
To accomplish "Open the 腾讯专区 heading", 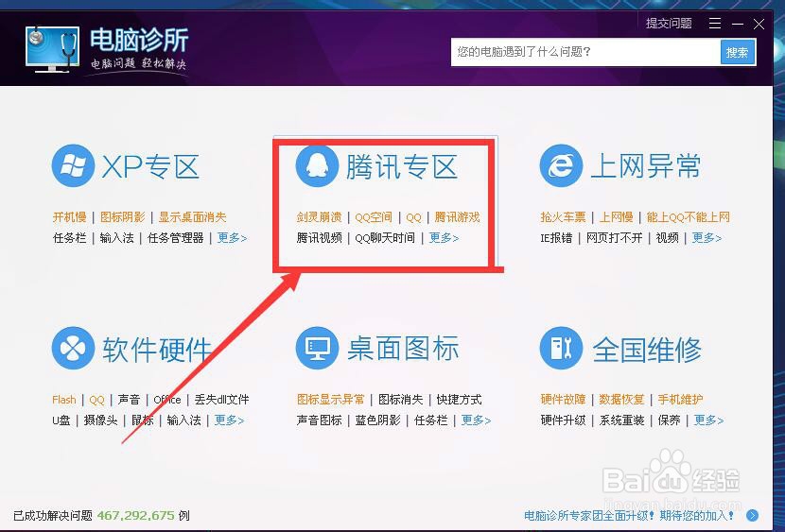I will (x=402, y=167).
